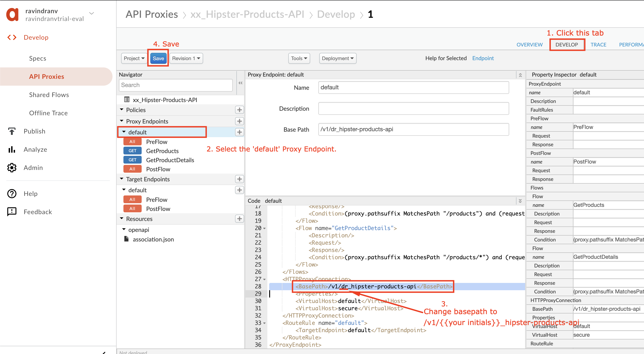This screenshot has height=354, width=644.
Task: Expand the Code panel with double chevron
Action: tap(520, 201)
